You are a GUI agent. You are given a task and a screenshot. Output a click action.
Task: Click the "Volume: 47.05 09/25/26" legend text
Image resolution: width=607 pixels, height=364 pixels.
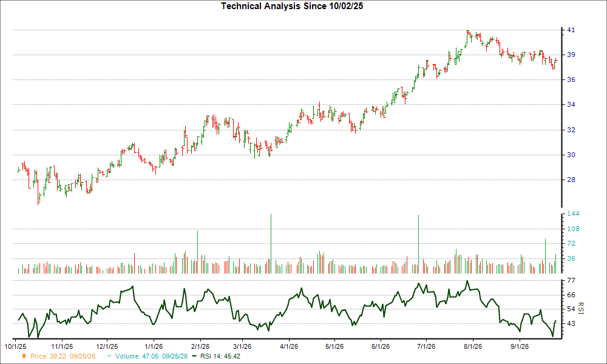(x=151, y=356)
